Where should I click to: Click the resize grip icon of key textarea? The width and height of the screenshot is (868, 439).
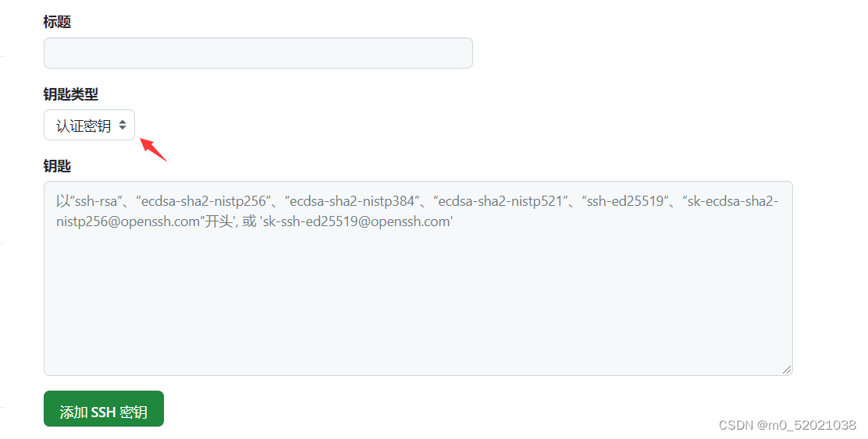pyautogui.click(x=787, y=370)
